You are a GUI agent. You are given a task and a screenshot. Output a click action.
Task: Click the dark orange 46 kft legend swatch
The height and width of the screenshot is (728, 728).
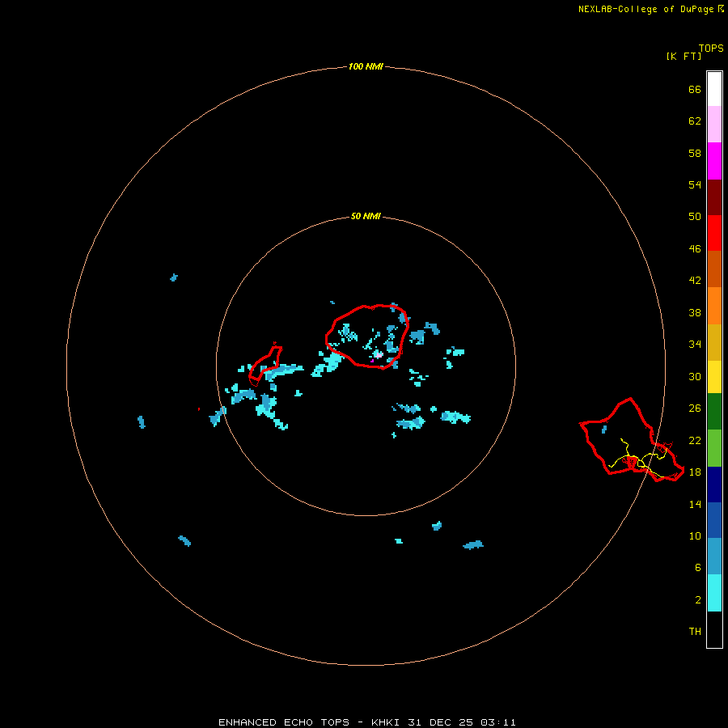(x=714, y=269)
